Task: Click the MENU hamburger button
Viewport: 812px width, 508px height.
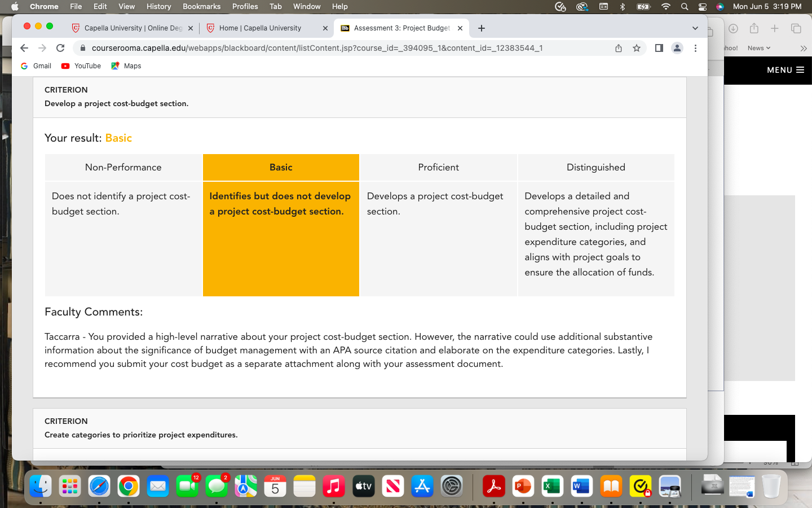Action: tap(785, 70)
